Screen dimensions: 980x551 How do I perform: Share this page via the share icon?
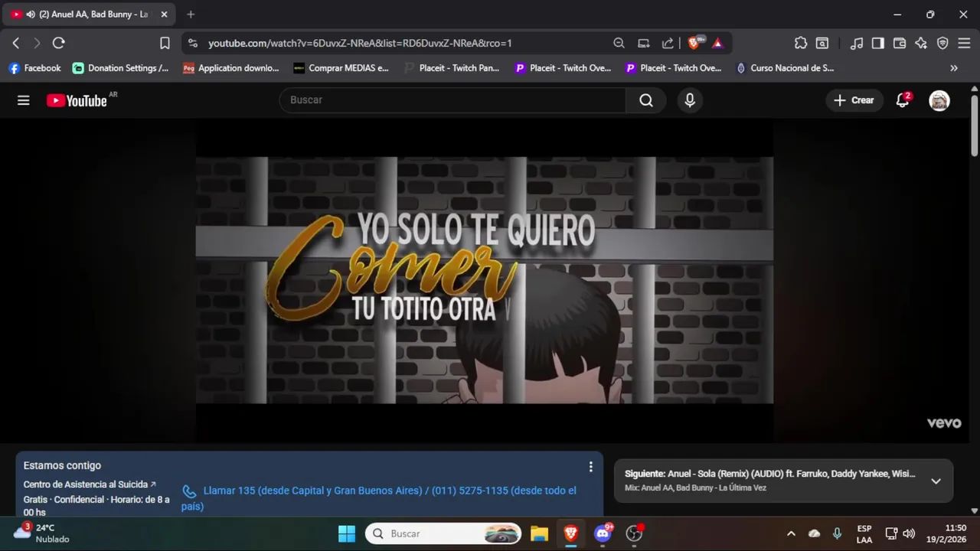668,43
